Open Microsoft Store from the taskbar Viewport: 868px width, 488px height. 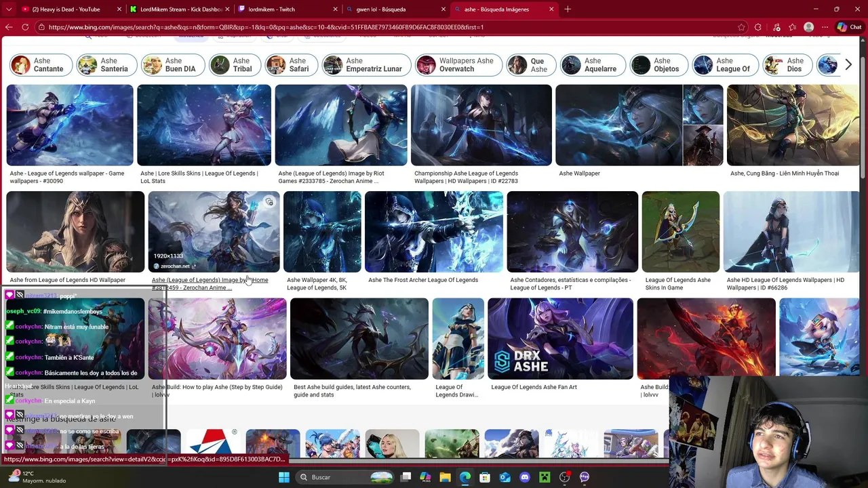tap(485, 477)
